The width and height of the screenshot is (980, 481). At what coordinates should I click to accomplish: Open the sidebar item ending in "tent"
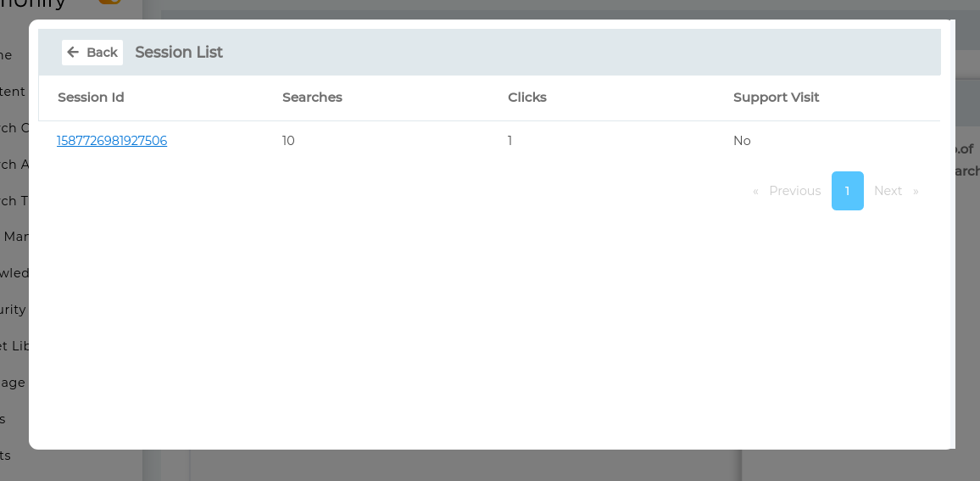click(x=13, y=92)
